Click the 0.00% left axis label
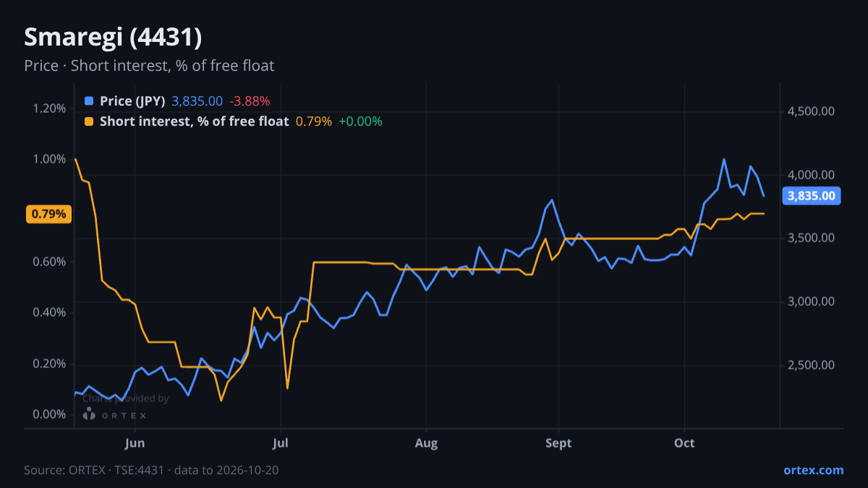This screenshot has height=488, width=868. pos(50,414)
